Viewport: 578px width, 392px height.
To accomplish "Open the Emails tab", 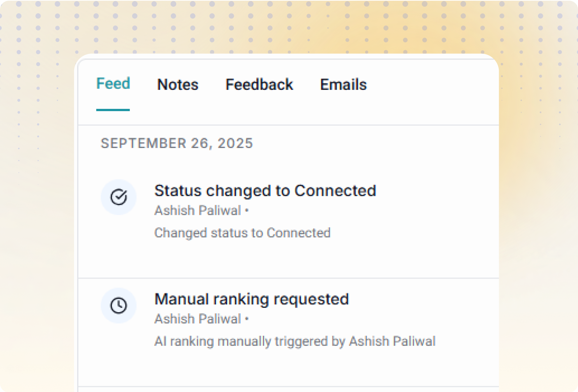I will tap(344, 84).
